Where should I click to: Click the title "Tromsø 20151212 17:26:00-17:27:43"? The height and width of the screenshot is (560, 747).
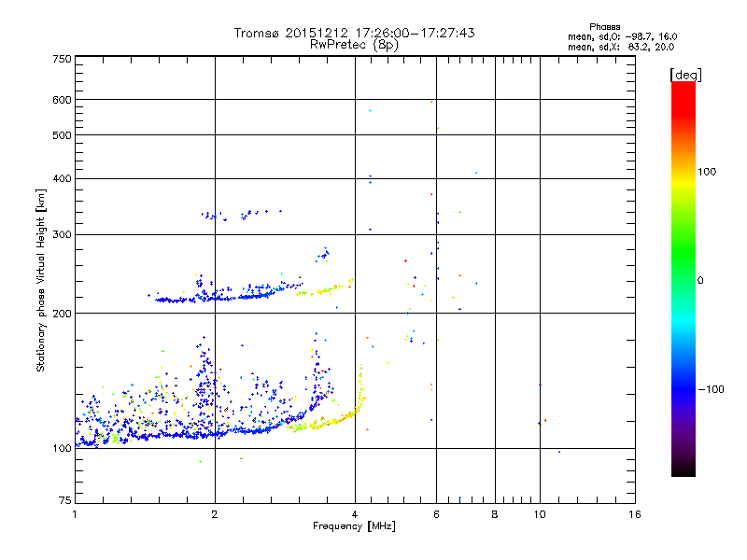(x=354, y=33)
